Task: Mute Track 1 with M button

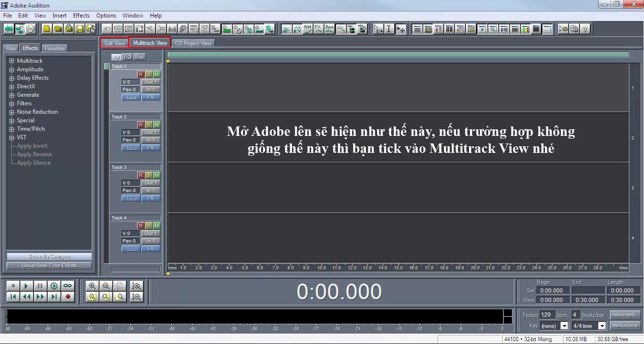Action: [x=157, y=75]
